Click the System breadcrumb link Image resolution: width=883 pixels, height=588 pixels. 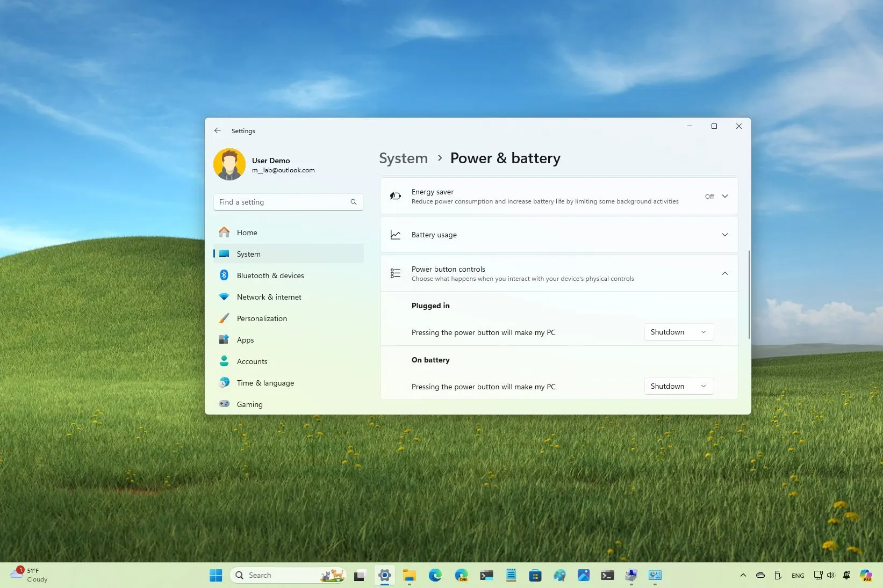click(x=403, y=158)
